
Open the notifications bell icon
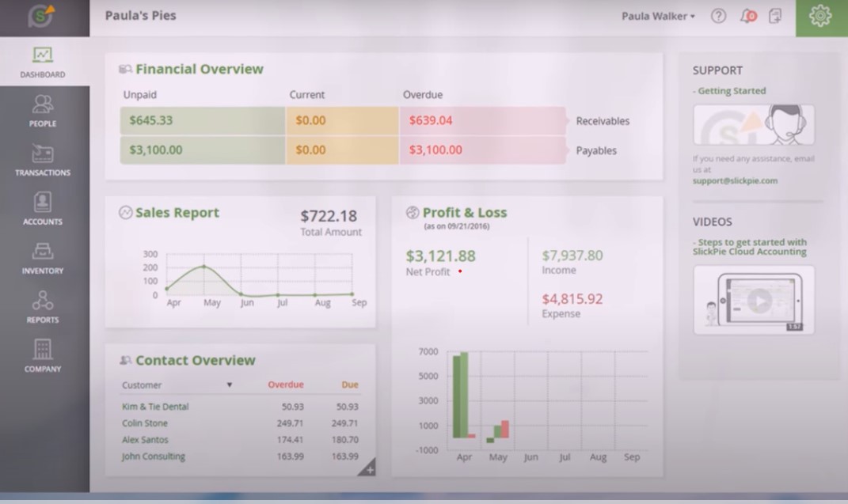click(x=747, y=16)
